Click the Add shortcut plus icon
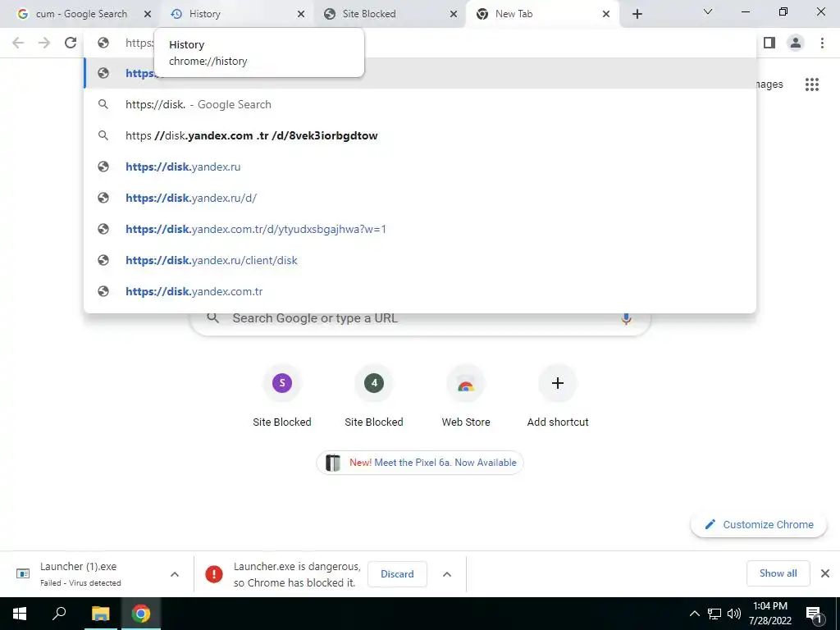The height and width of the screenshot is (630, 840). 558,383
